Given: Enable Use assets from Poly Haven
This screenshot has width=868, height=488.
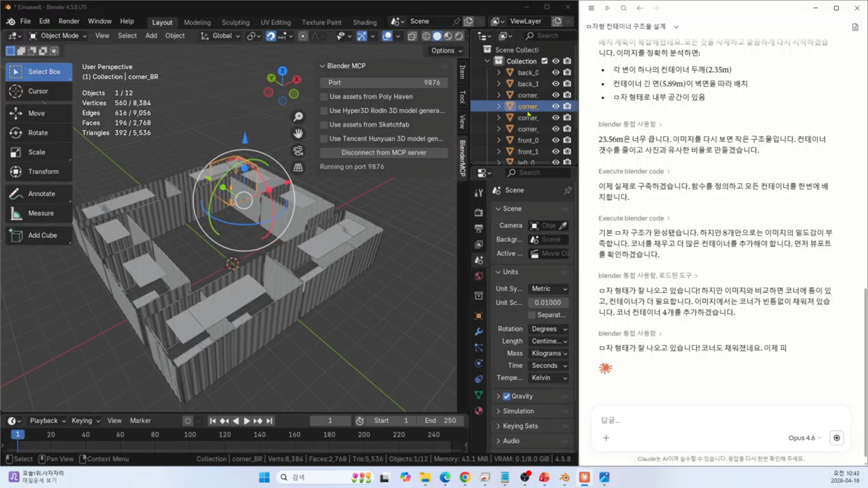Looking at the screenshot, I should (324, 97).
